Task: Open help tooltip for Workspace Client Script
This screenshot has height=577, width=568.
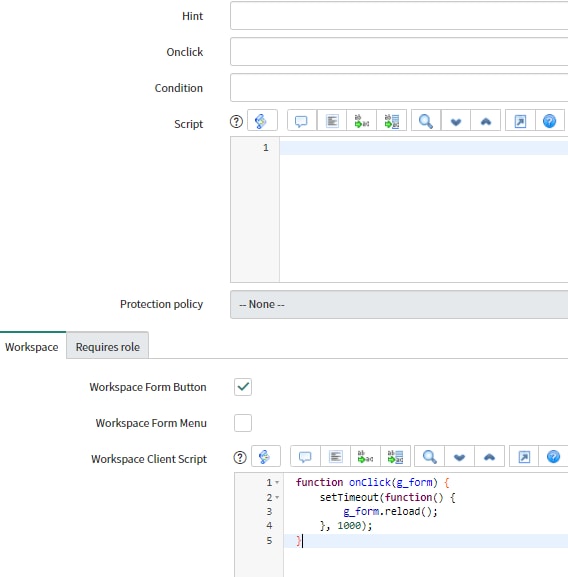Action: 240,457
